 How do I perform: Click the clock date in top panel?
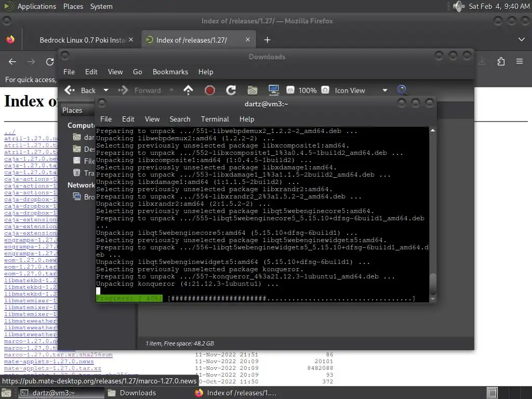(499, 6)
